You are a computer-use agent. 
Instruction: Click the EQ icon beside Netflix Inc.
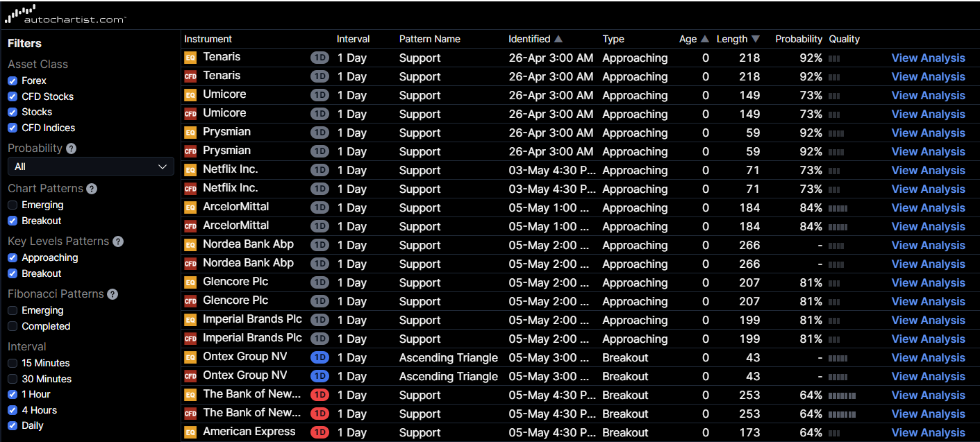point(190,170)
